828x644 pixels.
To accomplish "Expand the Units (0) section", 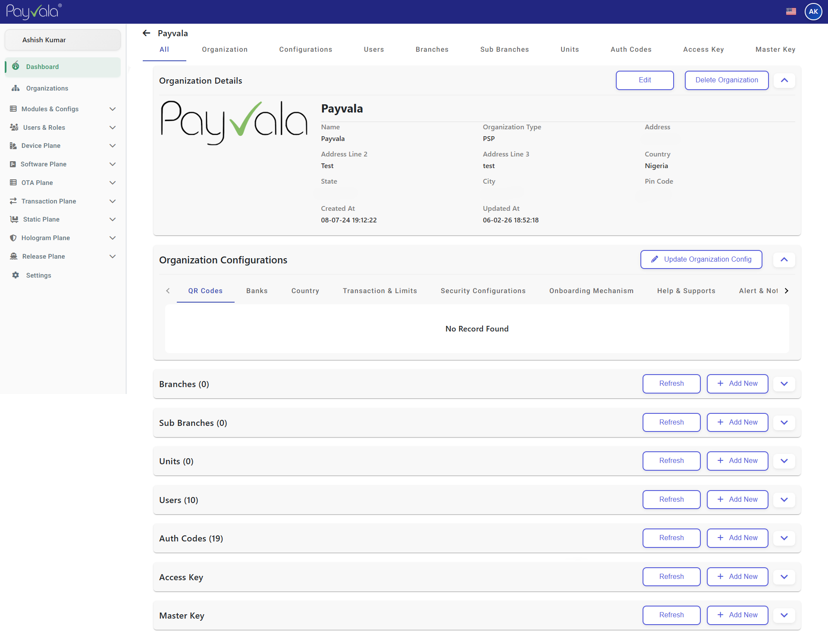I will (784, 461).
